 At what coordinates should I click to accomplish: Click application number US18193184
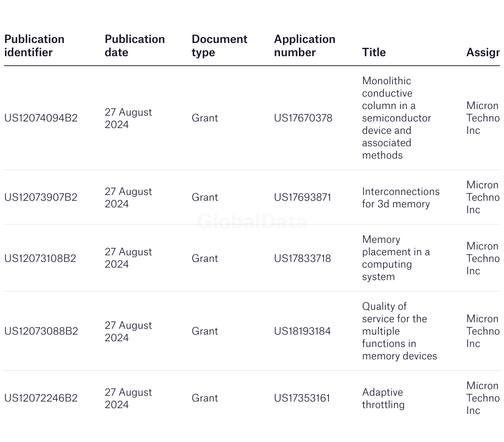pos(302,331)
